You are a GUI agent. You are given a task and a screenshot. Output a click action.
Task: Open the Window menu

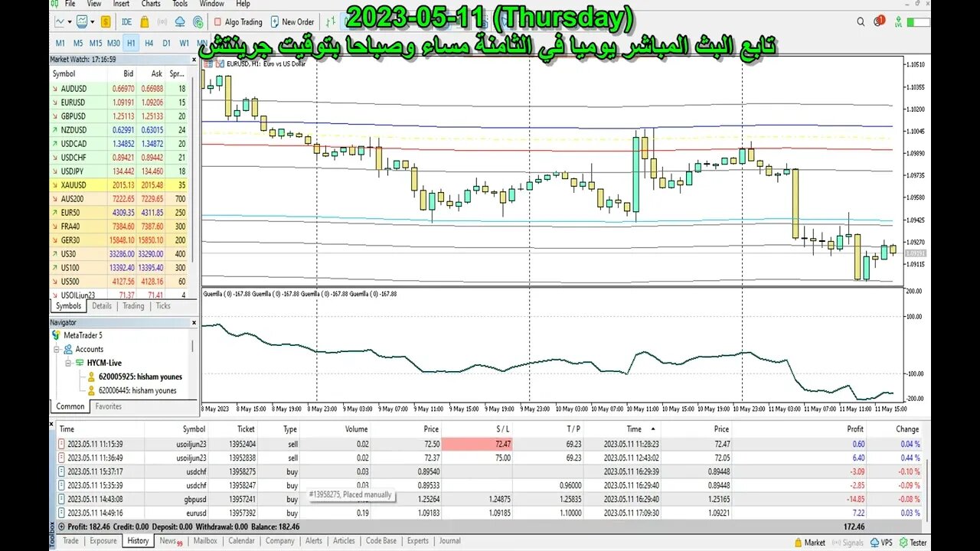pyautogui.click(x=212, y=4)
